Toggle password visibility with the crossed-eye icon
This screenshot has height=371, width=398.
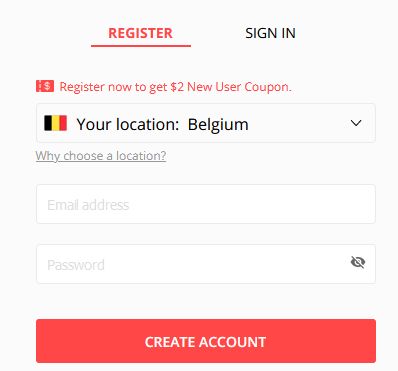(x=358, y=262)
